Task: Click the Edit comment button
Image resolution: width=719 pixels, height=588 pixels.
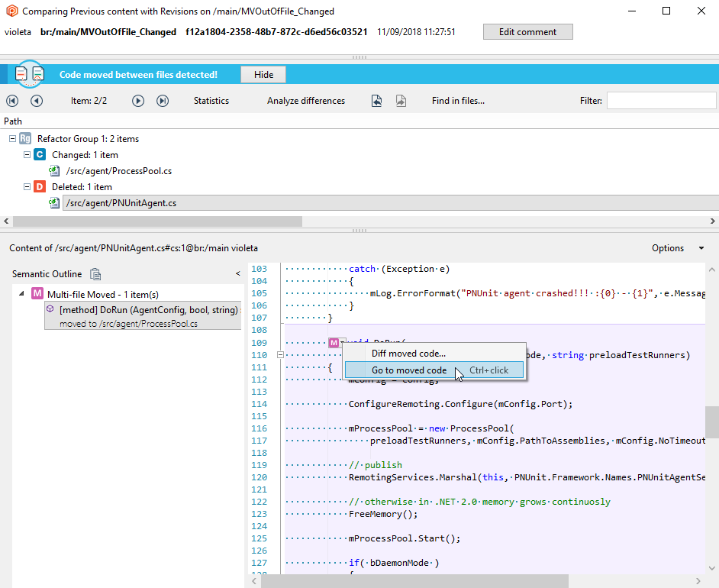Action: (x=527, y=31)
